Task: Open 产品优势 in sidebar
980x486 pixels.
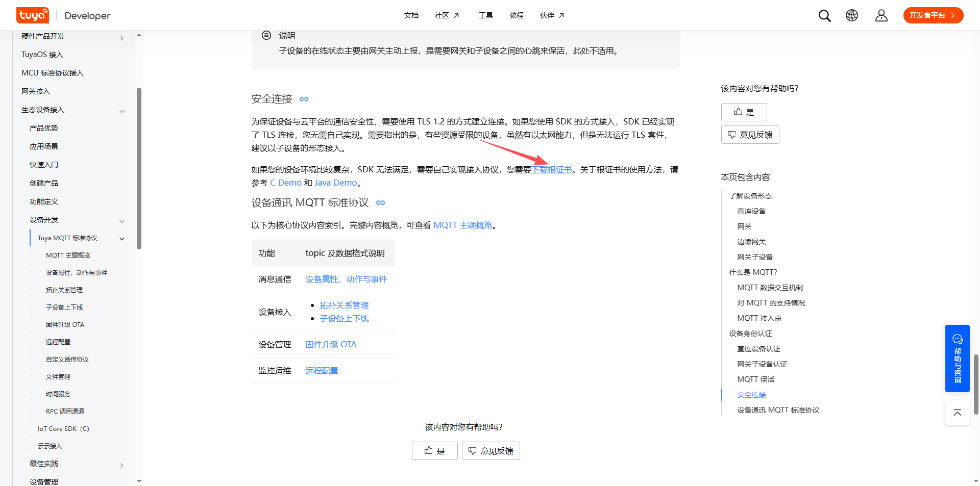Action: [x=44, y=128]
